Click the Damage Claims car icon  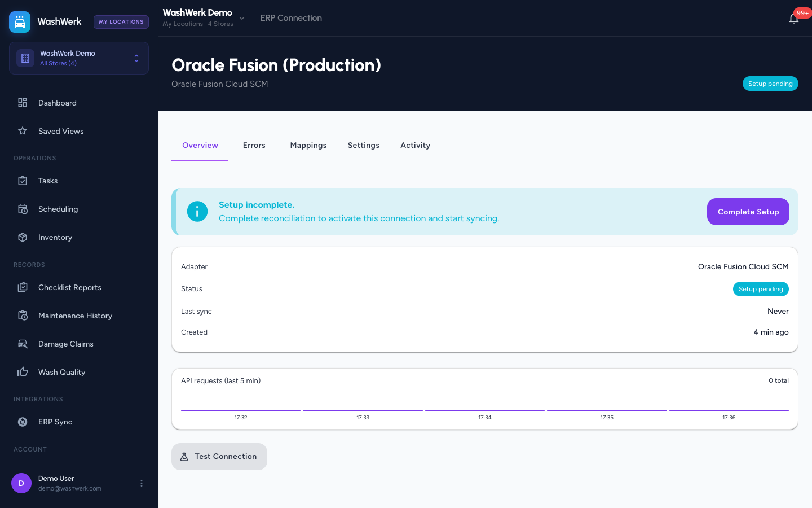tap(23, 344)
